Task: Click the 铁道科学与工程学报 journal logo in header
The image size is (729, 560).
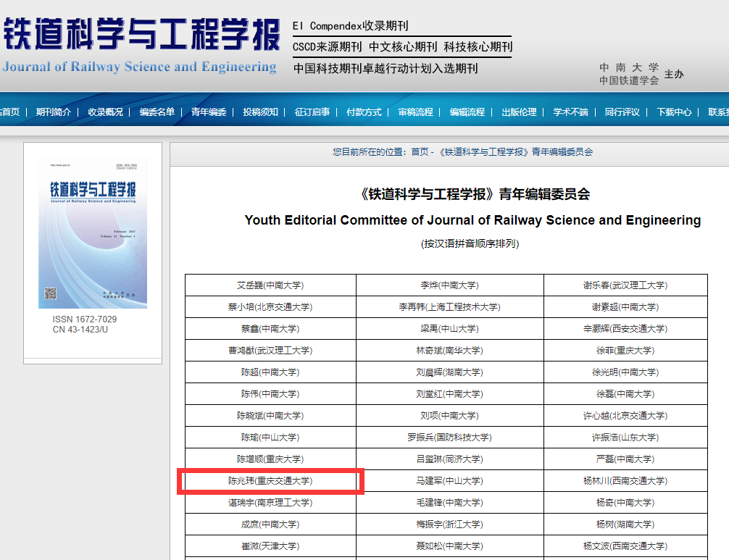Action: [x=140, y=43]
